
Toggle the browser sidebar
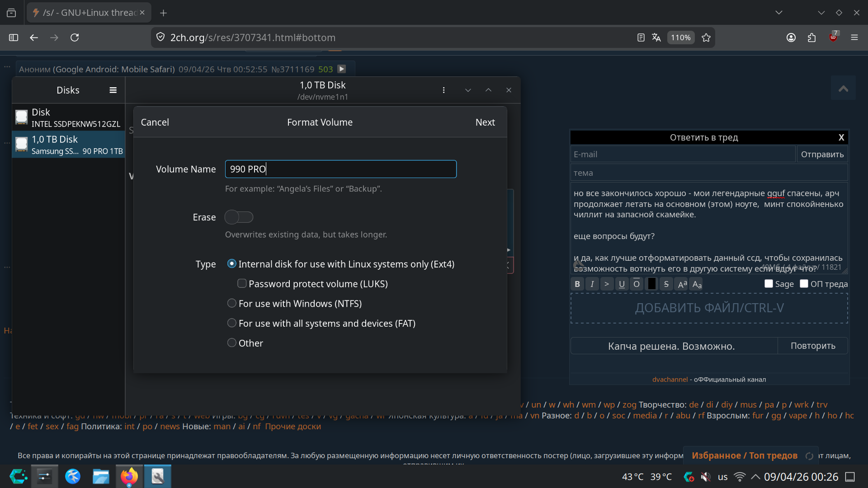pyautogui.click(x=14, y=38)
